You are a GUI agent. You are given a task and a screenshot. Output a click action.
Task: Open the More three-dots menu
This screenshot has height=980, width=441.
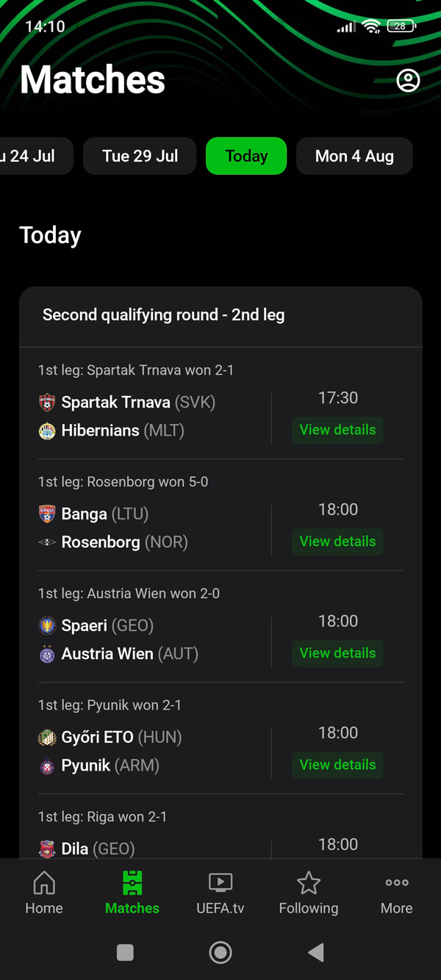pos(397,882)
